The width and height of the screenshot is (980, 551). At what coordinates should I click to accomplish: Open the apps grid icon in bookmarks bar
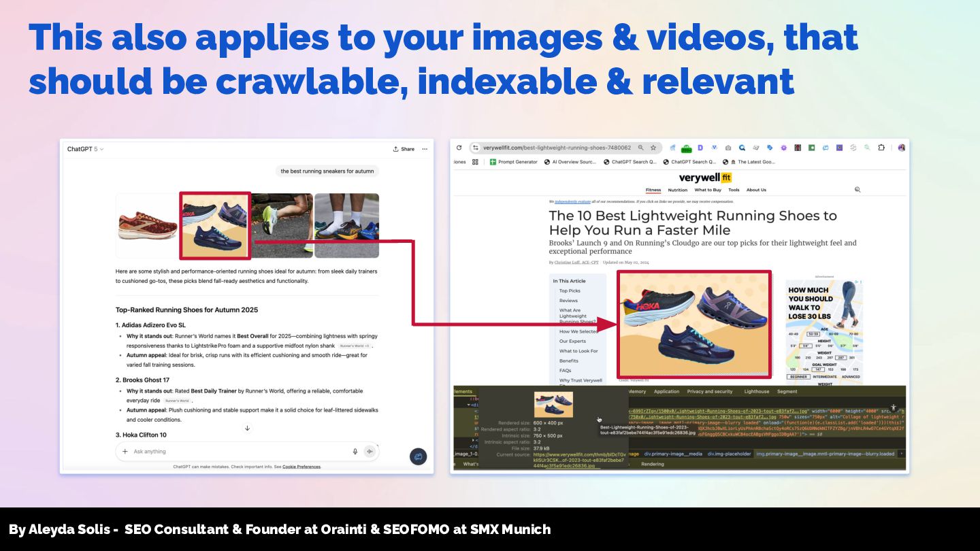coord(475,162)
